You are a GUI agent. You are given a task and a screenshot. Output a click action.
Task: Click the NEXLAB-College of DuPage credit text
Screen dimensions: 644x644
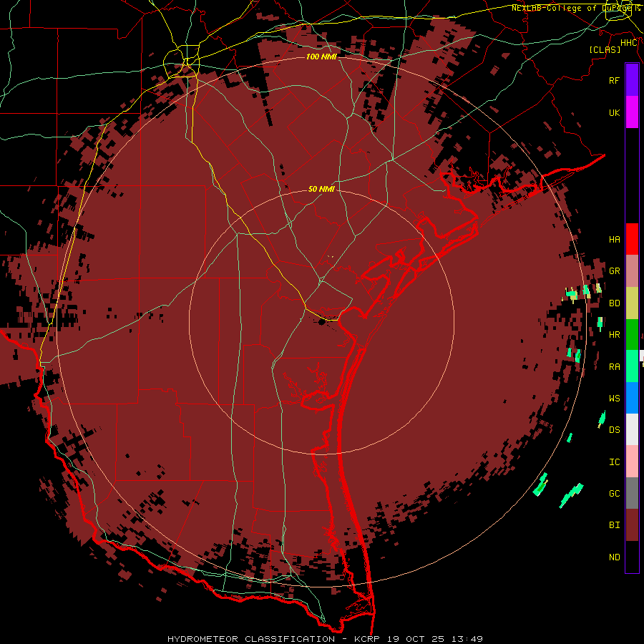[576, 8]
